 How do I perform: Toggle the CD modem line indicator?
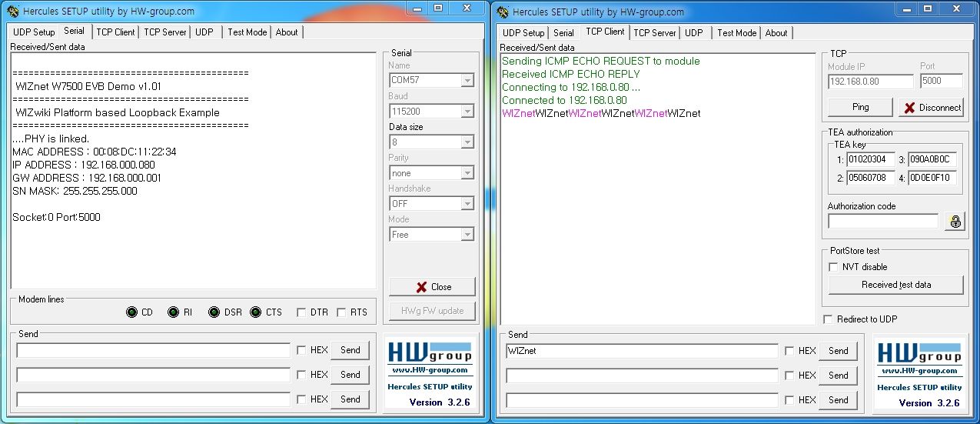131,312
